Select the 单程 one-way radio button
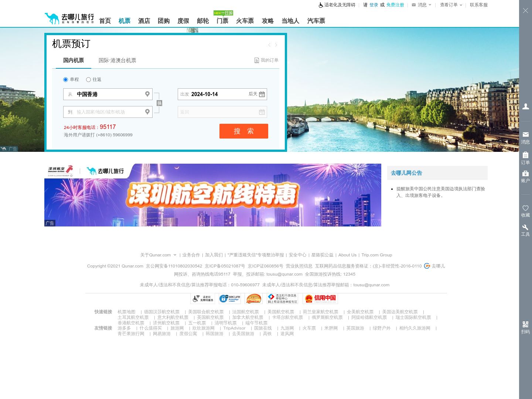 [66, 79]
